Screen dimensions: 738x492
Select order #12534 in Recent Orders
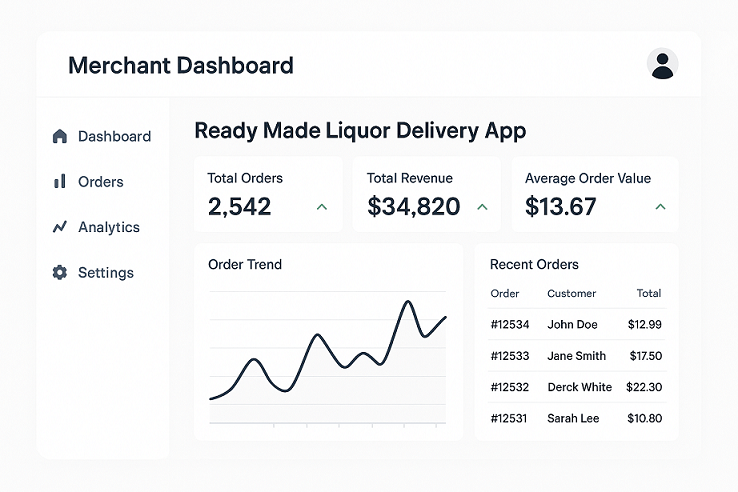[510, 324]
